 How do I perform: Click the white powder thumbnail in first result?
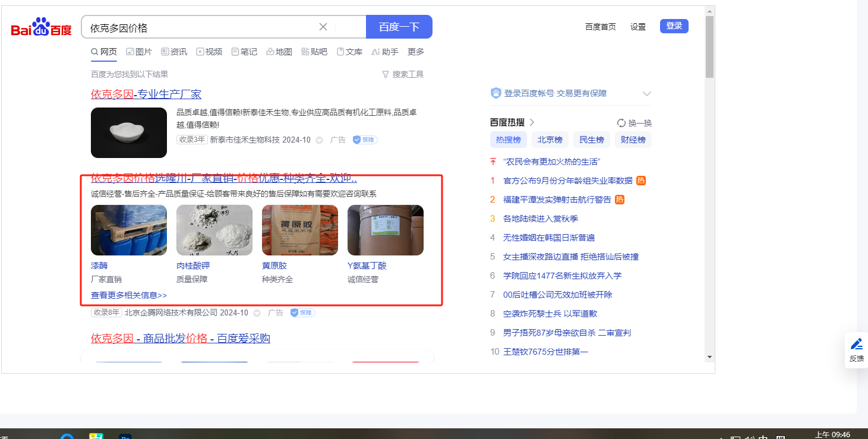click(x=129, y=132)
